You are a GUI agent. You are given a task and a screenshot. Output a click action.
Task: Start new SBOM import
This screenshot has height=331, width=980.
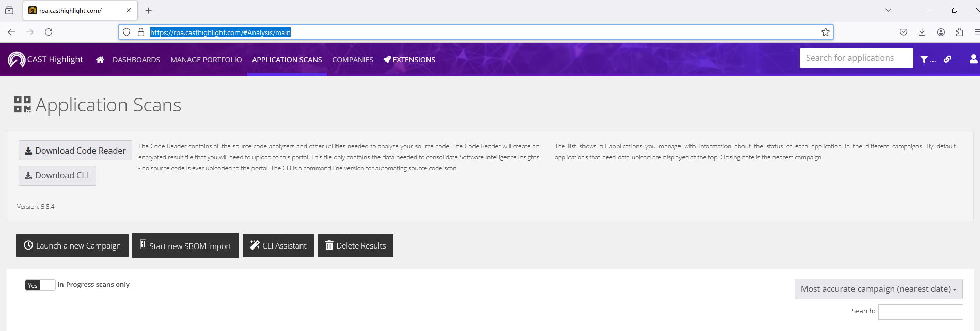coord(185,245)
